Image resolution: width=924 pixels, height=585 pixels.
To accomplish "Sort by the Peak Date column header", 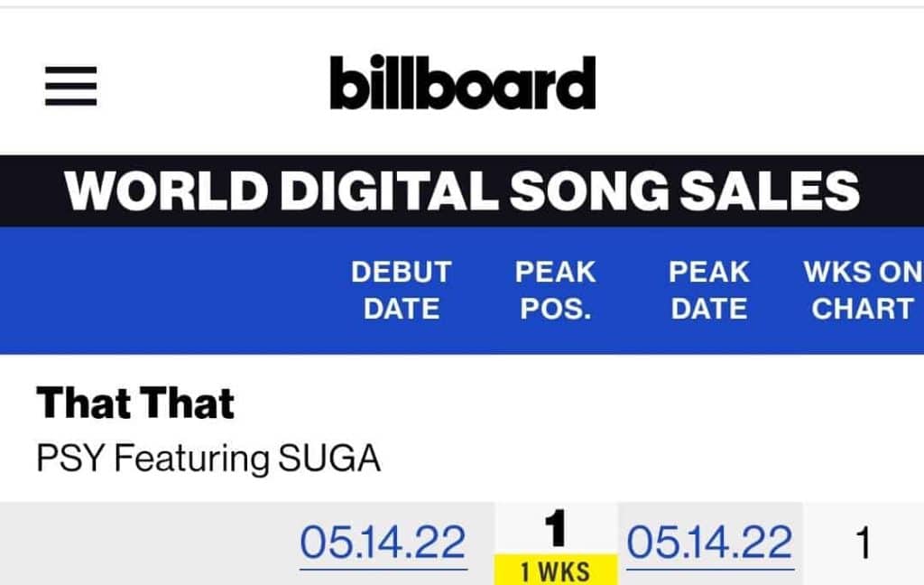I will point(709,290).
